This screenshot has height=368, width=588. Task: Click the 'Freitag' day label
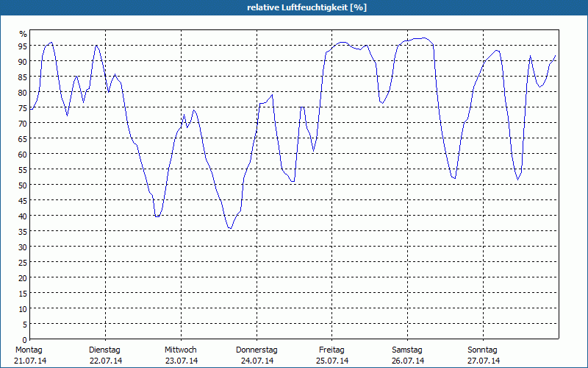click(x=331, y=350)
